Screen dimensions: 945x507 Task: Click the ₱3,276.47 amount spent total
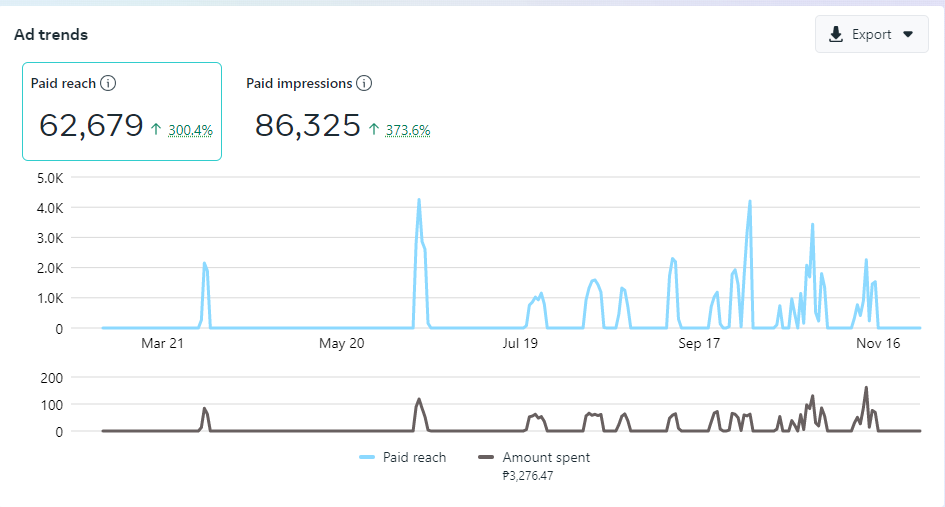[527, 476]
